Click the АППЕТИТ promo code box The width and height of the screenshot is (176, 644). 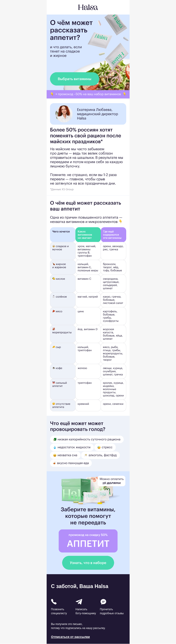click(88, 541)
